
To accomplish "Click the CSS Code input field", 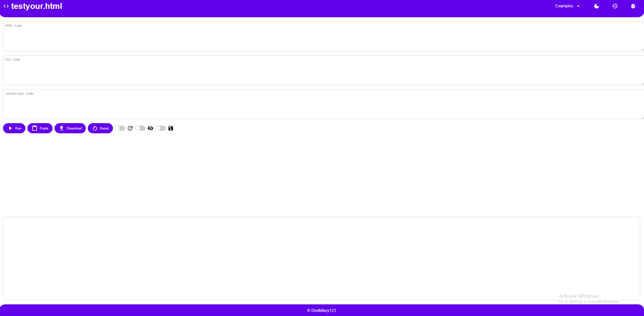I will (321, 70).
